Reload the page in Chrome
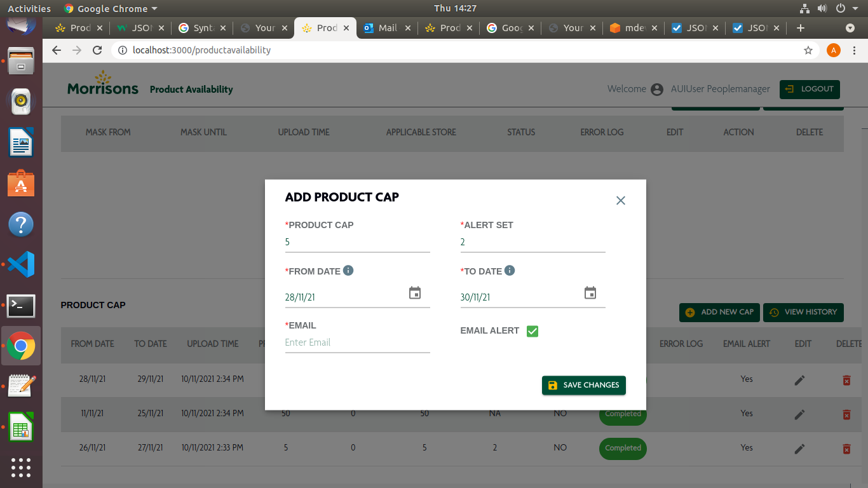Screen dimensions: 868x488 pyautogui.click(x=97, y=50)
